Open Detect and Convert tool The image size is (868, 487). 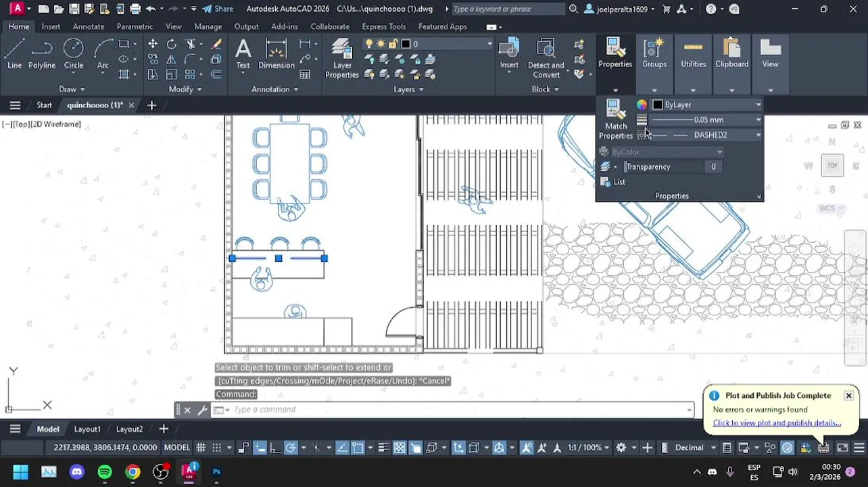[x=546, y=59]
